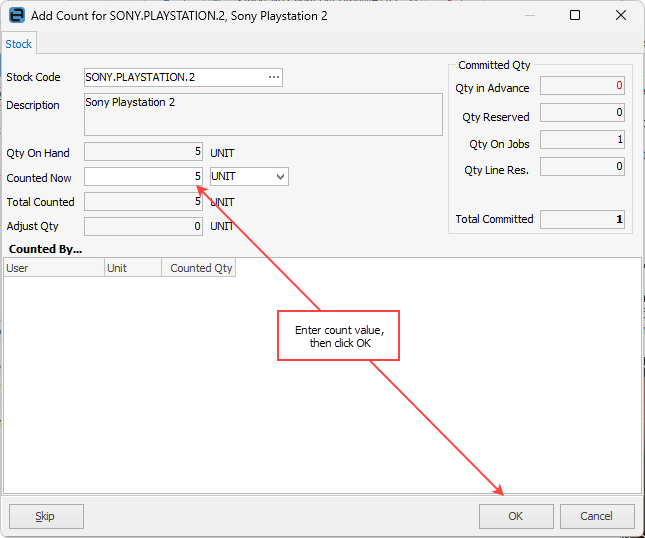Click the Counted By... label
The height and width of the screenshot is (538, 645).
coord(45,249)
